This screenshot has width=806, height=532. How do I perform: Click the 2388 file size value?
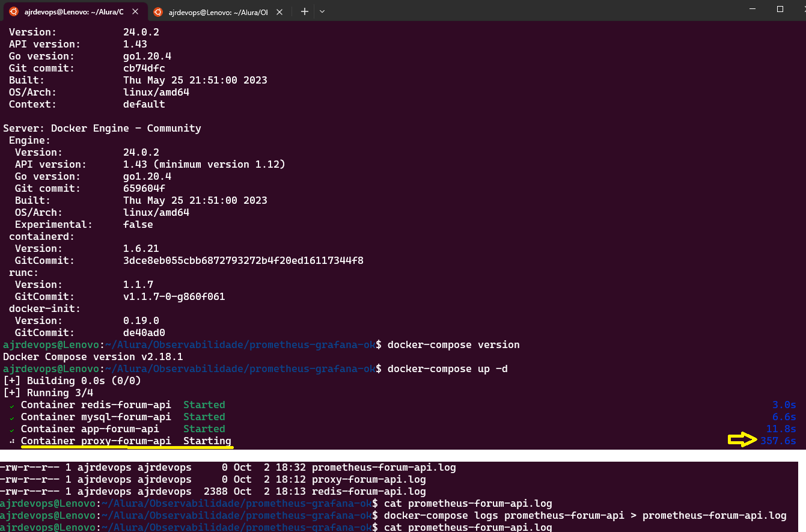point(216,491)
